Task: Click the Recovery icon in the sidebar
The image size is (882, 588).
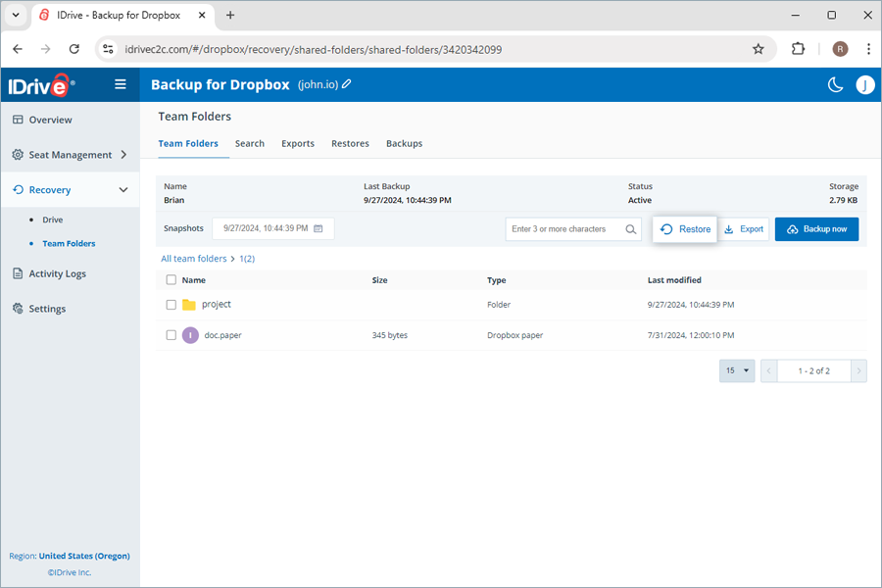Action: (x=17, y=189)
